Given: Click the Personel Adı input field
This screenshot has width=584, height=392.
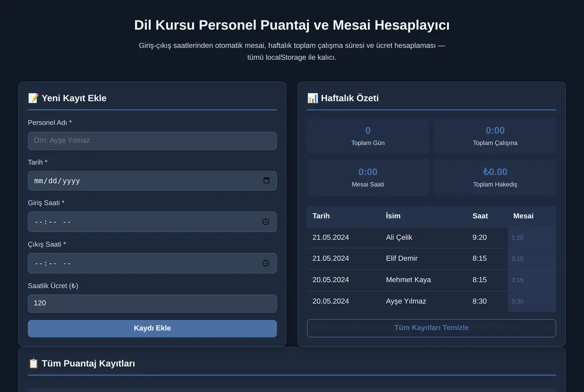Looking at the screenshot, I should pos(152,141).
